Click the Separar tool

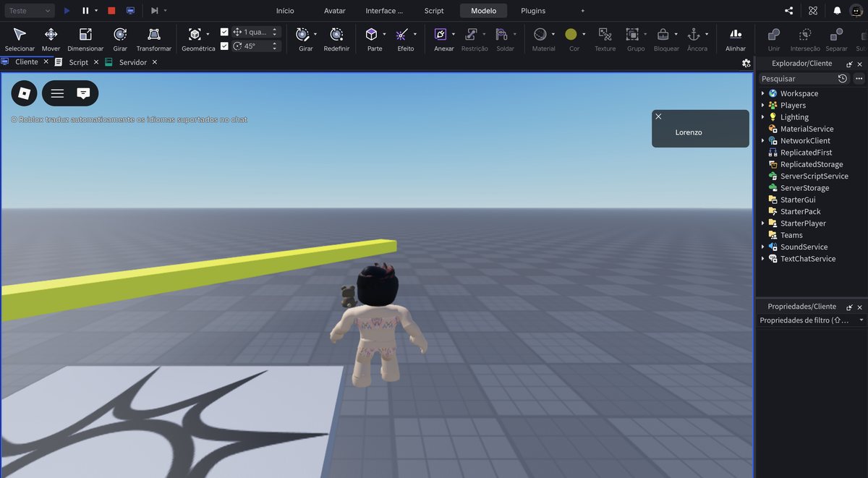[x=836, y=39]
